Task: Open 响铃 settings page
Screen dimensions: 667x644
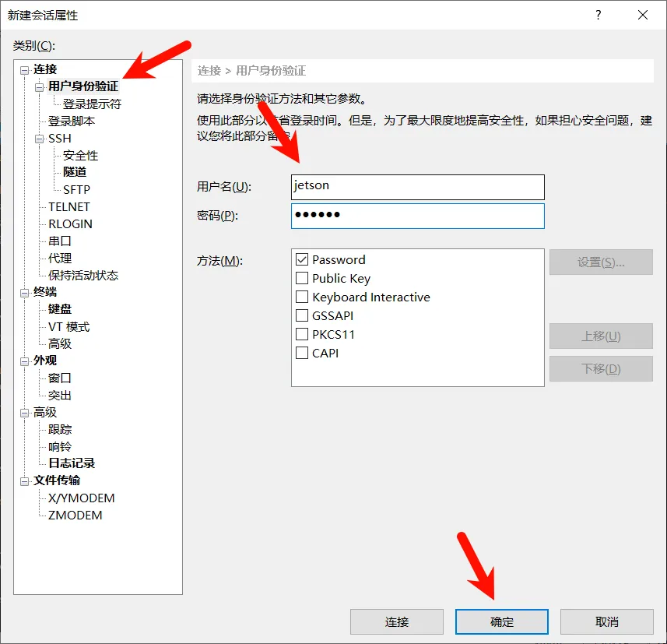Action: click(x=60, y=447)
